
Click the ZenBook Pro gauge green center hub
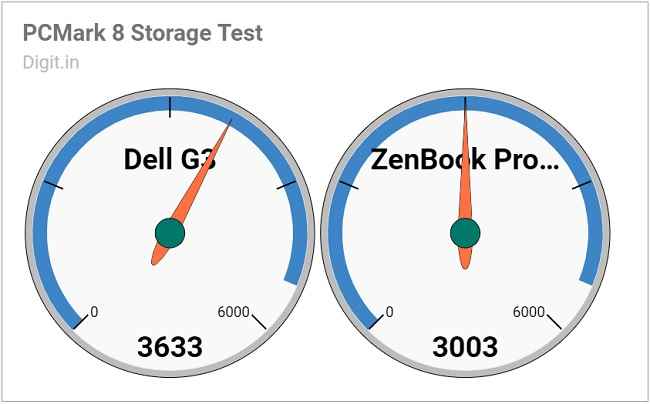pos(465,233)
